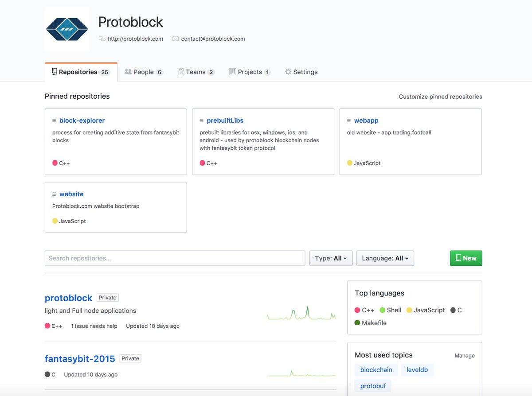The image size is (532, 396).
Task: Click the gear icon in Settings tab
Action: (x=288, y=72)
